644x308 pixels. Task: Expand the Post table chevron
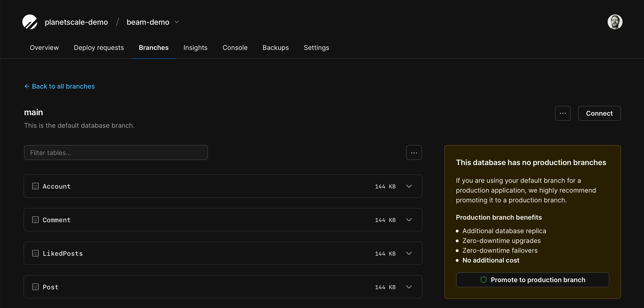pos(409,287)
